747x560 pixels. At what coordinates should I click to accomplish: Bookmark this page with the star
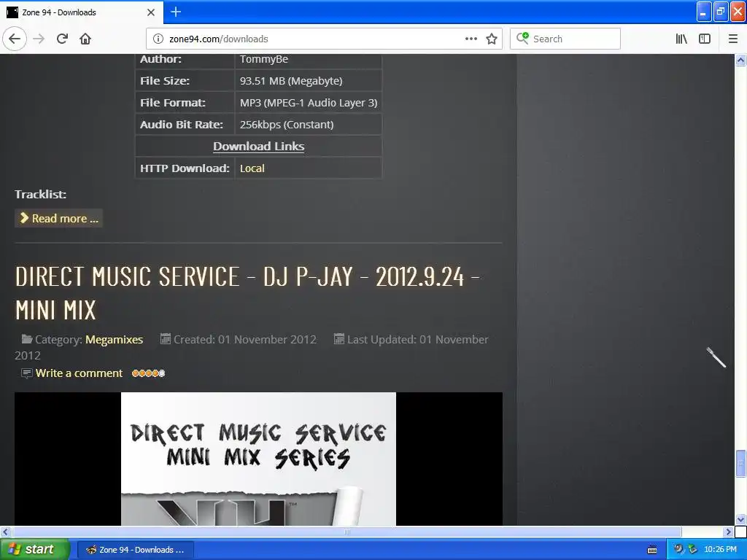click(492, 39)
